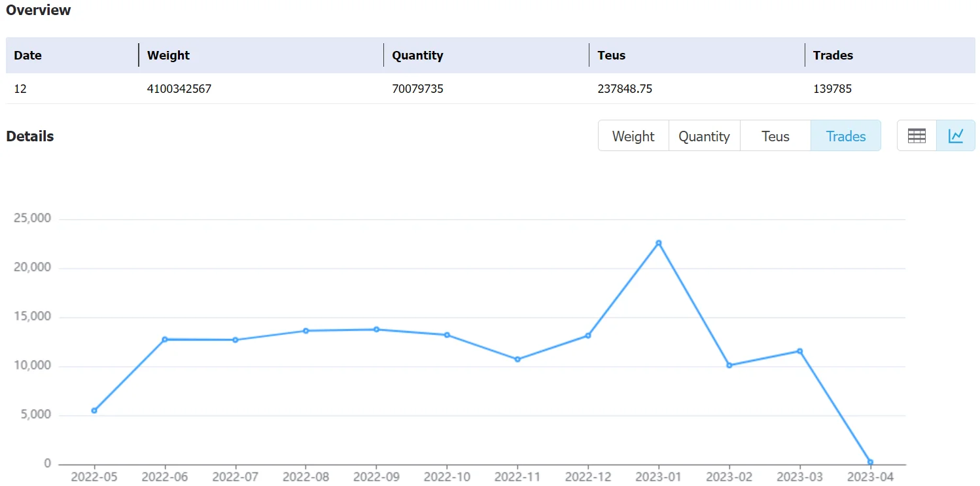Image resolution: width=980 pixels, height=486 pixels.
Task: Select the Quantity tab
Action: coord(704,136)
